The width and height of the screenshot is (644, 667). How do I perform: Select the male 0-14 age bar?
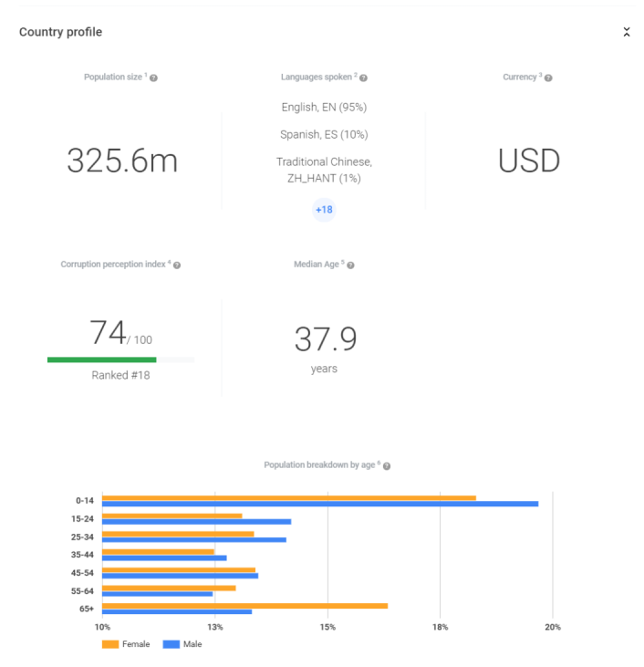(319, 504)
